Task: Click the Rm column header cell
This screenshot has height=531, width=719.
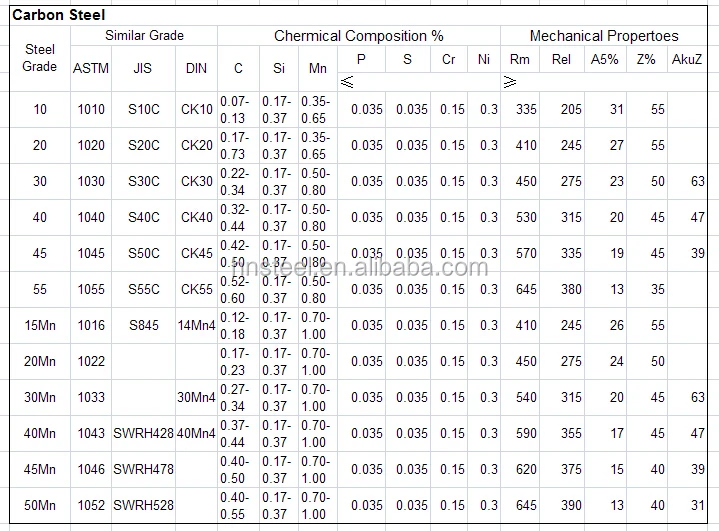Action: 520,59
